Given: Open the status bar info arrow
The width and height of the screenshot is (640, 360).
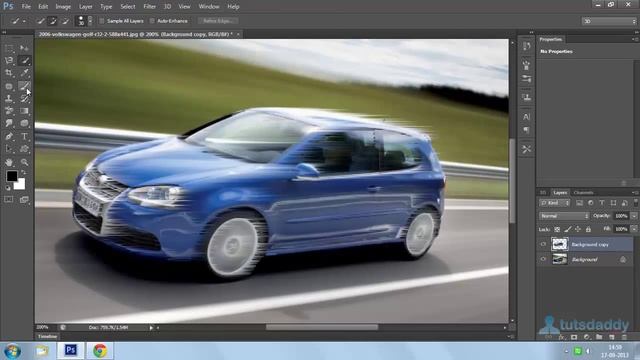Looking at the screenshot, I should (x=151, y=328).
